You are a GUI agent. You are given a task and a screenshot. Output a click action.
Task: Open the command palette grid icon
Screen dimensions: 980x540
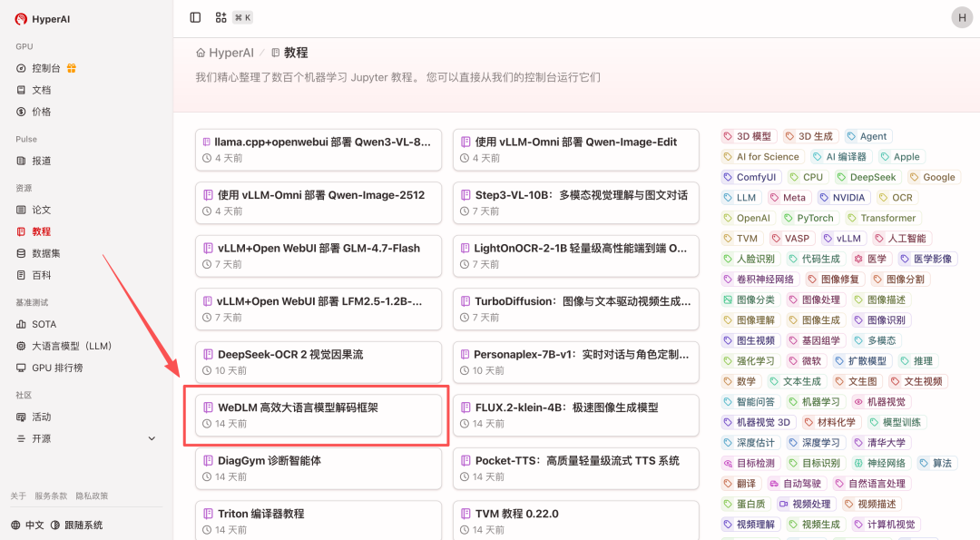click(220, 17)
